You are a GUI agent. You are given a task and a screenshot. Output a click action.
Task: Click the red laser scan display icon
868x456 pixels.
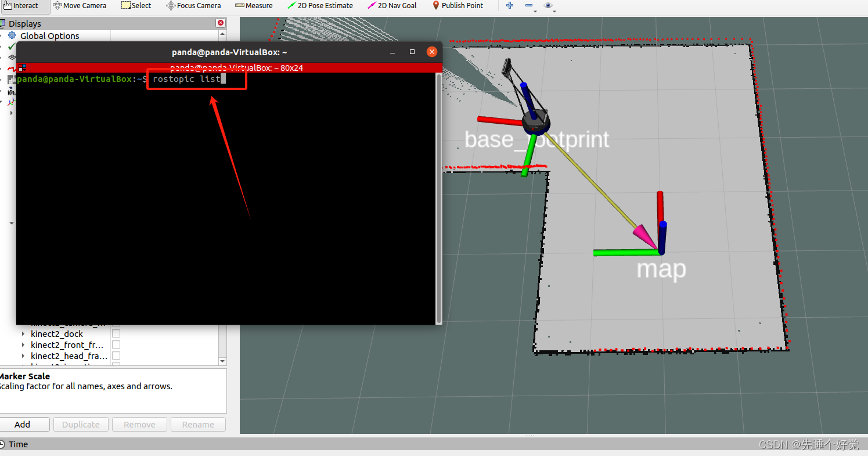pyautogui.click(x=11, y=69)
